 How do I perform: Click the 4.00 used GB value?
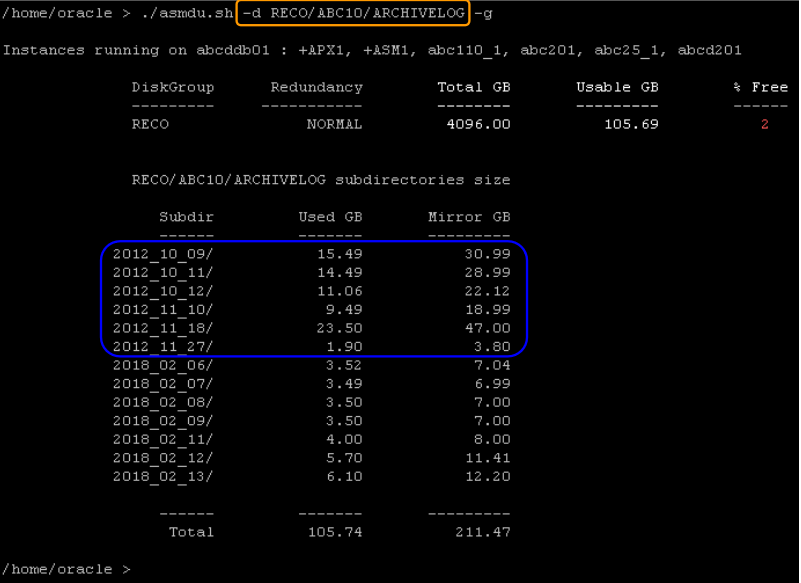click(x=344, y=439)
